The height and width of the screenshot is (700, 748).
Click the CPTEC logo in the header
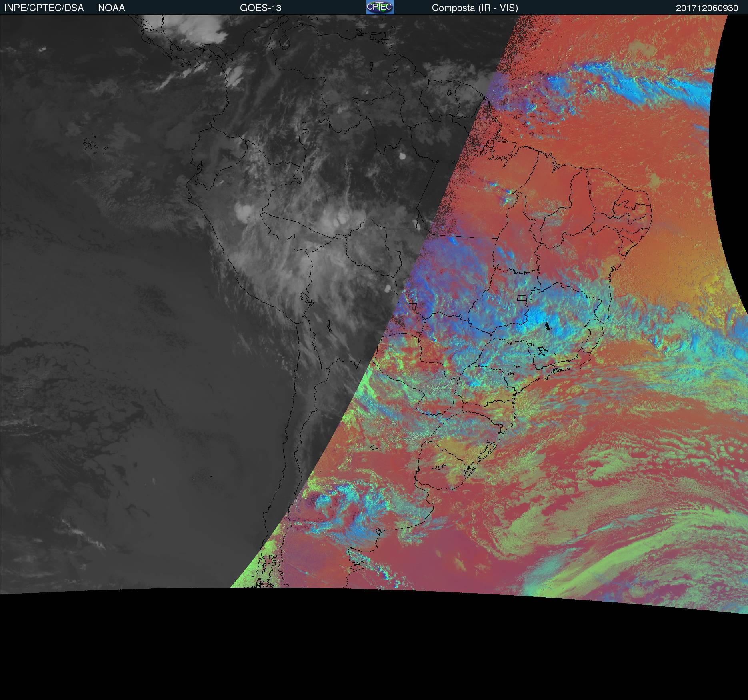pyautogui.click(x=380, y=7)
